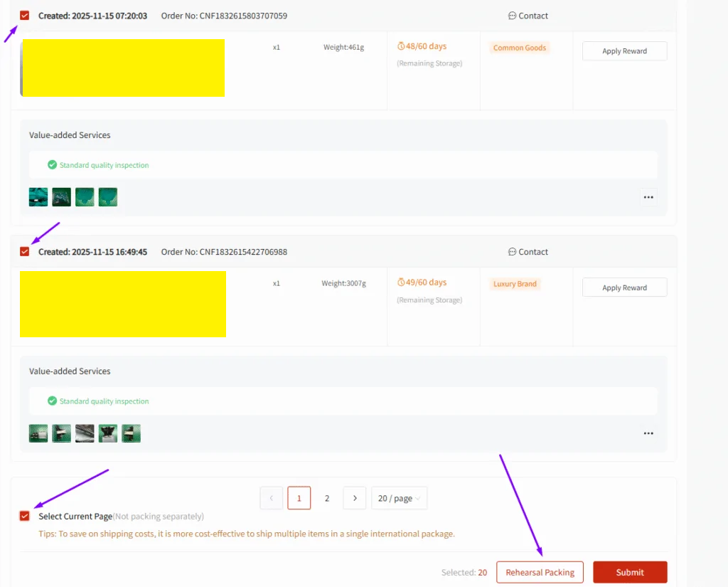
Task: Click the green check icon for Standard quality inspection, second order
Action: (52, 401)
